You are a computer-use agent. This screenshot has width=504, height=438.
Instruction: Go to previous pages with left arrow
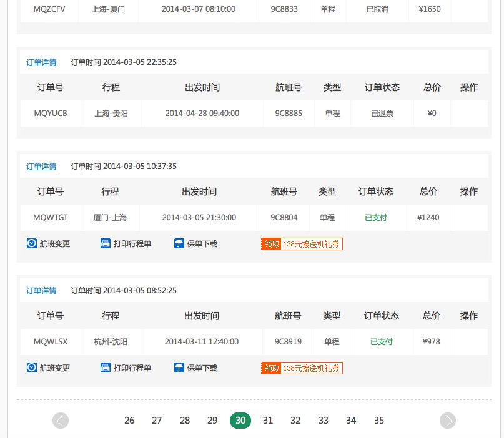(x=61, y=421)
